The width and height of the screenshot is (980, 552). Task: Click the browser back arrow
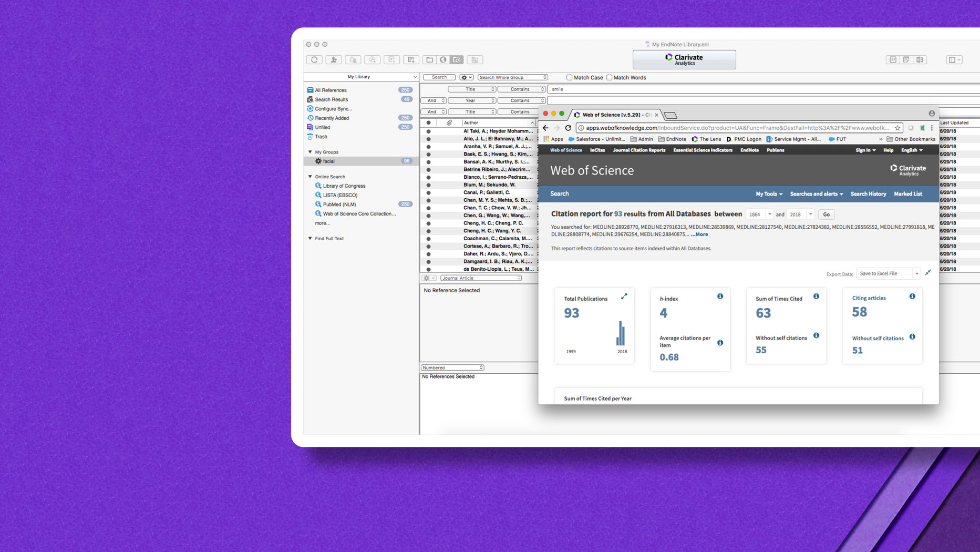tap(545, 128)
